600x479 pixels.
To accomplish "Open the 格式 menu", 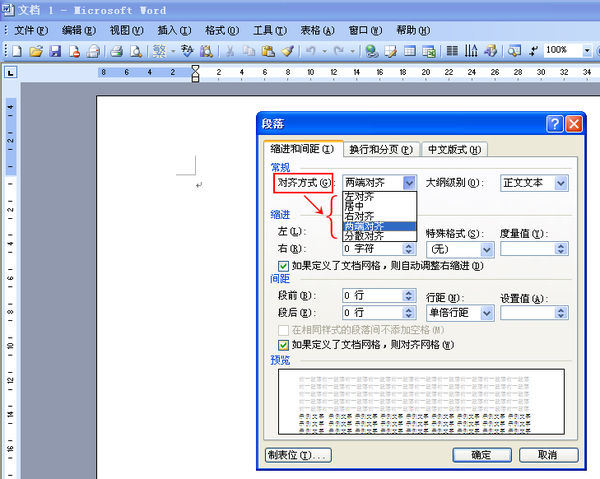I will coord(222,30).
